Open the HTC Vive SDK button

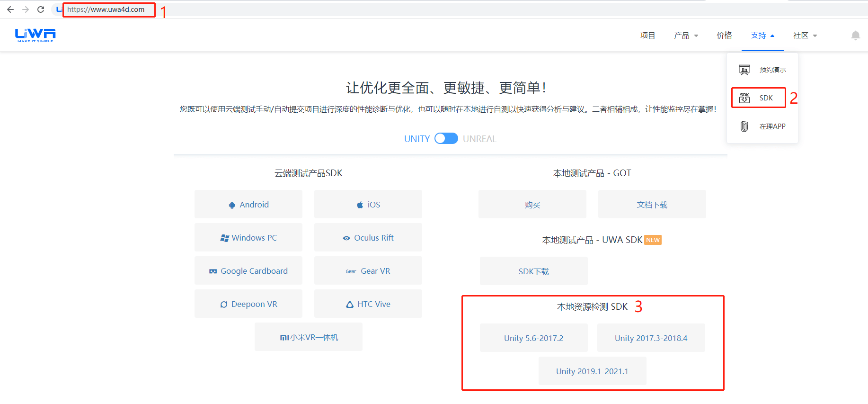pyautogui.click(x=368, y=304)
